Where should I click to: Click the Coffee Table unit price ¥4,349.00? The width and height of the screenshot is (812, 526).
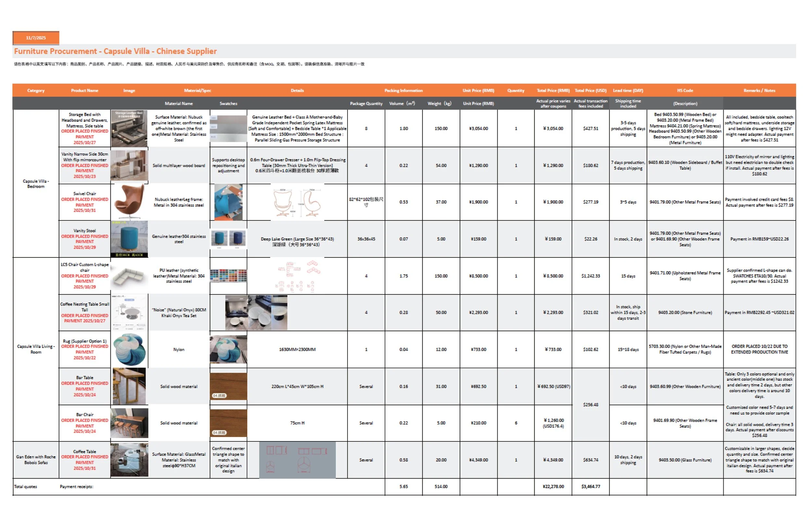coord(478,460)
